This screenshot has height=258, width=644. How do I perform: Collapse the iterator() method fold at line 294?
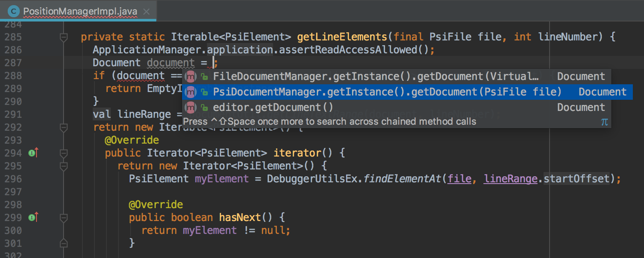tap(64, 153)
